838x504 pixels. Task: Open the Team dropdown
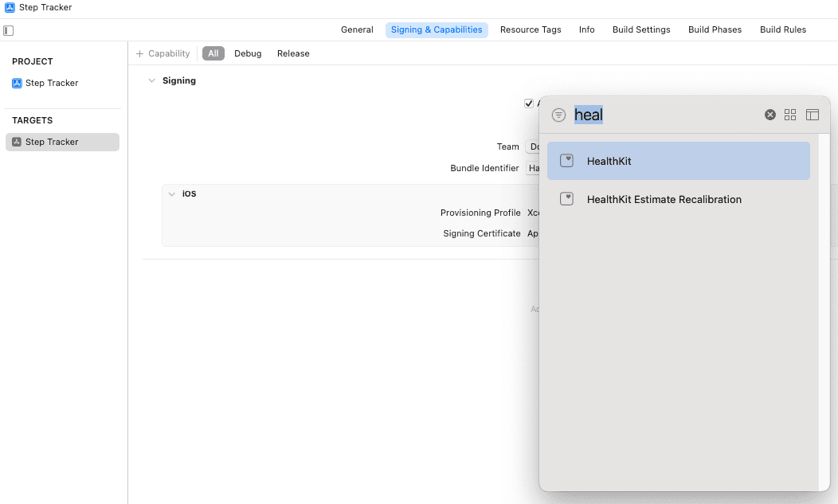click(532, 147)
